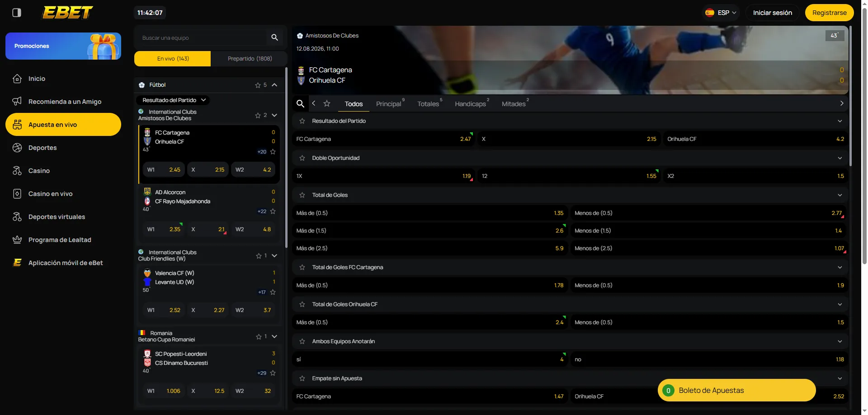Favorite the SC Popesti-Leordeni match
The image size is (868, 415).
273,373
